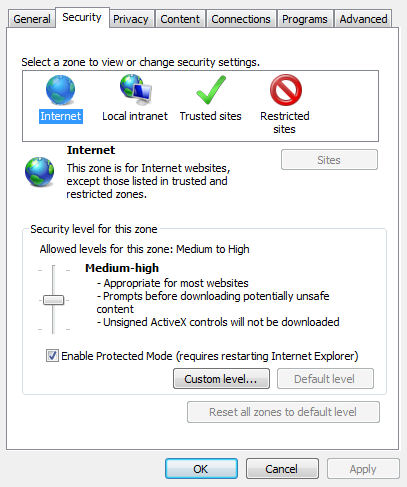Screen dimensions: 407x487
Task: Select the Trusted sites green checkmark icon
Action: point(211,90)
